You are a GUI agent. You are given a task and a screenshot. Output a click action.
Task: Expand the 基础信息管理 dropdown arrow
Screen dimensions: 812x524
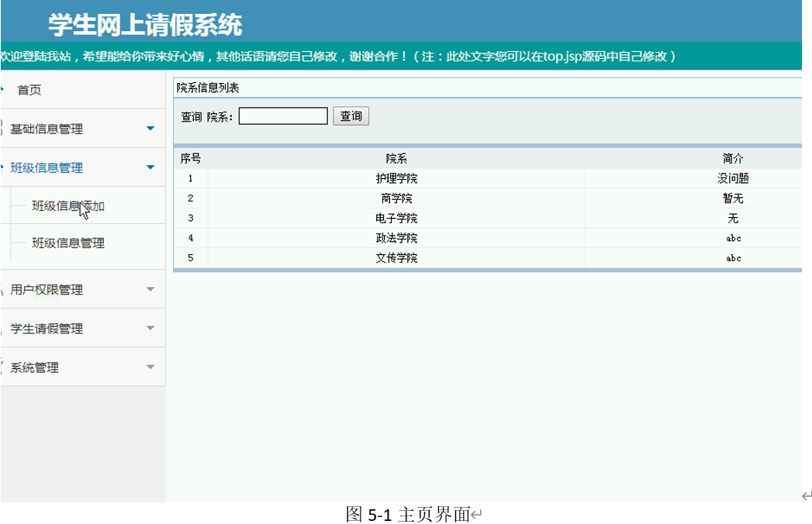(x=150, y=129)
